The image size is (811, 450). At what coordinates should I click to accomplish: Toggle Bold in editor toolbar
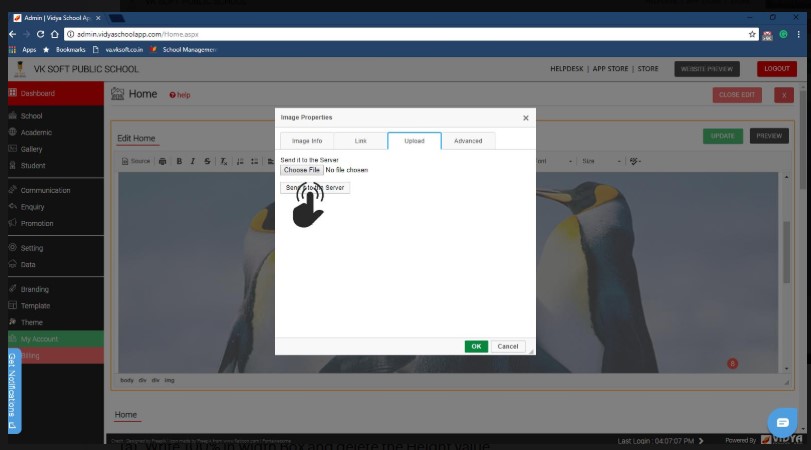[179, 161]
